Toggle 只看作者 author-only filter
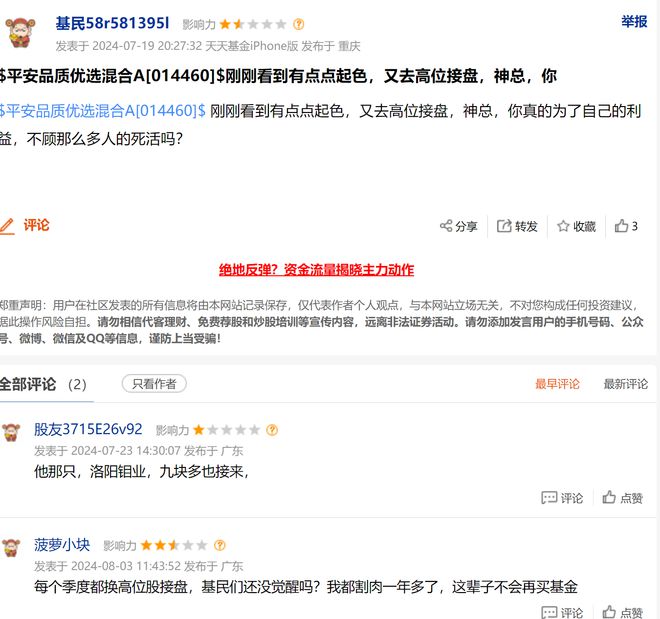 tap(154, 384)
